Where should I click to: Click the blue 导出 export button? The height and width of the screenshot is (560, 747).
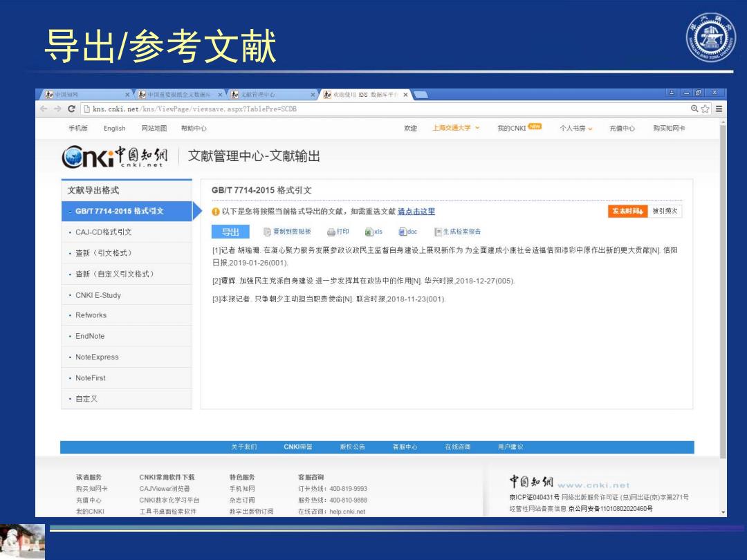click(x=230, y=232)
